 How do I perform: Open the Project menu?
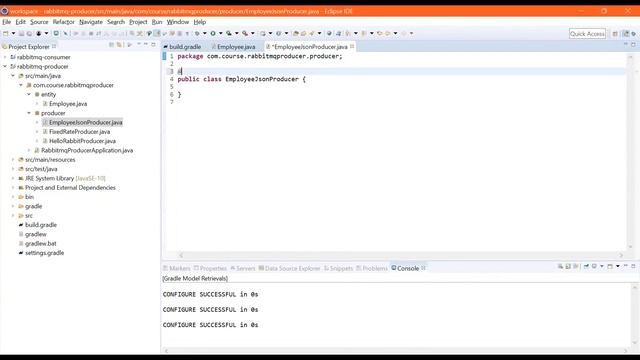pos(138,22)
